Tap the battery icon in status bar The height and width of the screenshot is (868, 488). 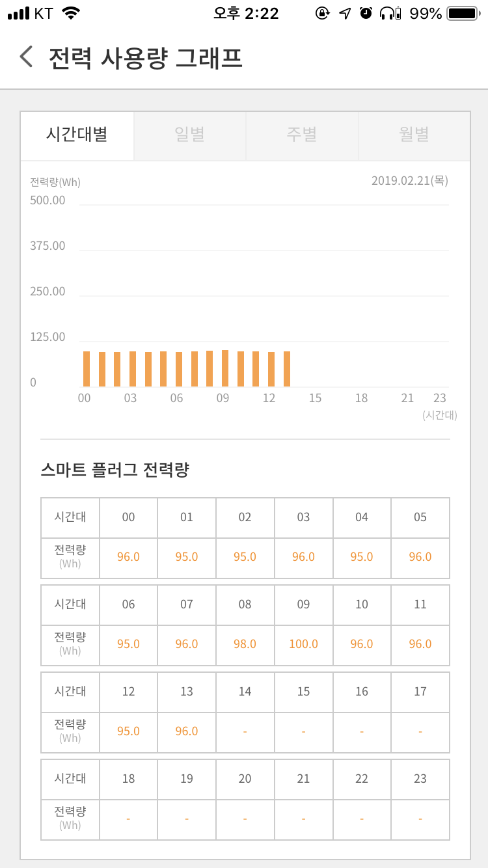[x=463, y=13]
